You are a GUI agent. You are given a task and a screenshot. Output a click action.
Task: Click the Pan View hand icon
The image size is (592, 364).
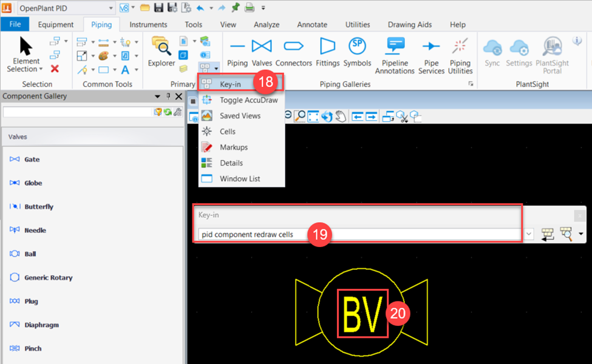pos(341,116)
